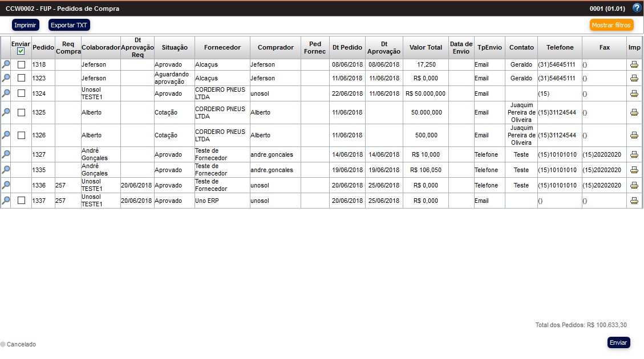
Task: Click the Fornecedor column header
Action: [222, 47]
